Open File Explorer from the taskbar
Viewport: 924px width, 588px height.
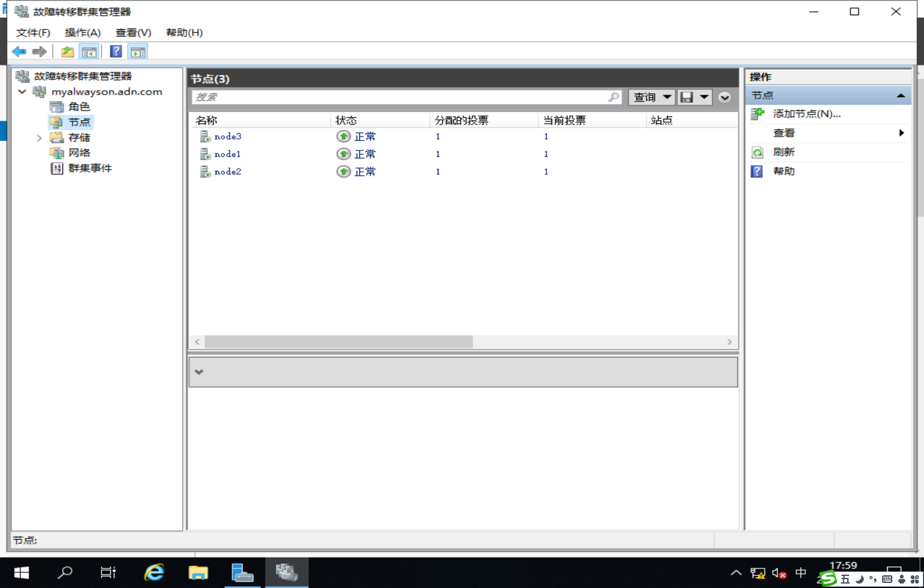click(198, 573)
